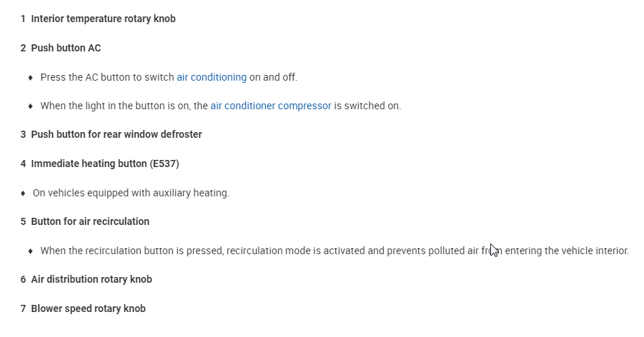Click the number 7 beside Blower speed
Screen dimensions: 644x337
coord(23,308)
